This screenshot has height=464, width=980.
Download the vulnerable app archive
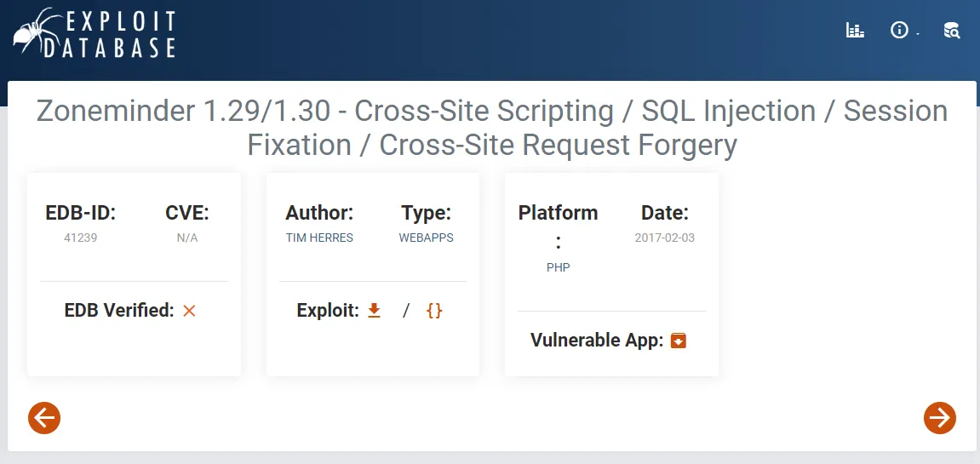point(678,341)
